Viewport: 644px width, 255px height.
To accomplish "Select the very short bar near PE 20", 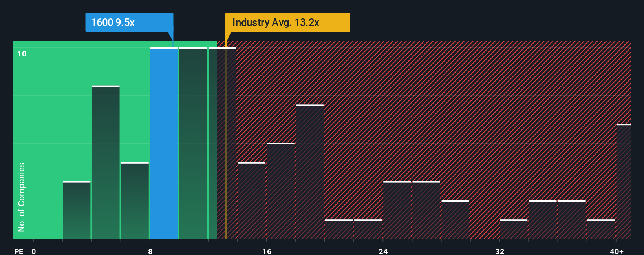I will pyautogui.click(x=339, y=229).
